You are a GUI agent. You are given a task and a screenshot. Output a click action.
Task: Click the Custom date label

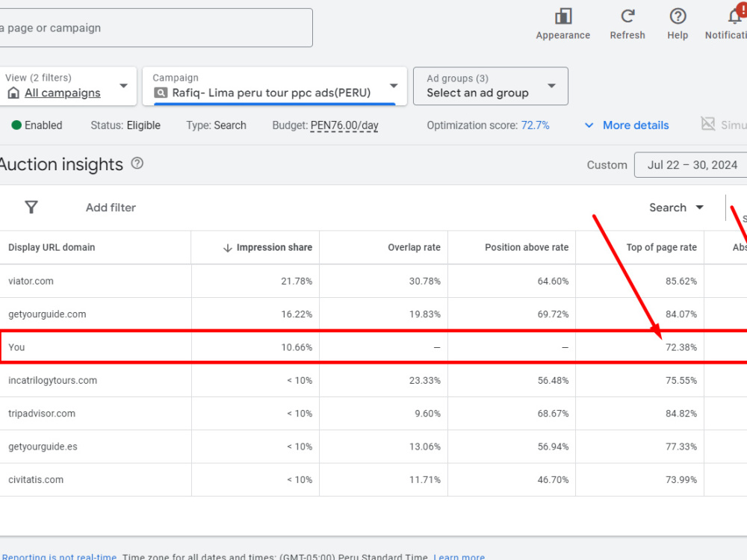tap(607, 165)
